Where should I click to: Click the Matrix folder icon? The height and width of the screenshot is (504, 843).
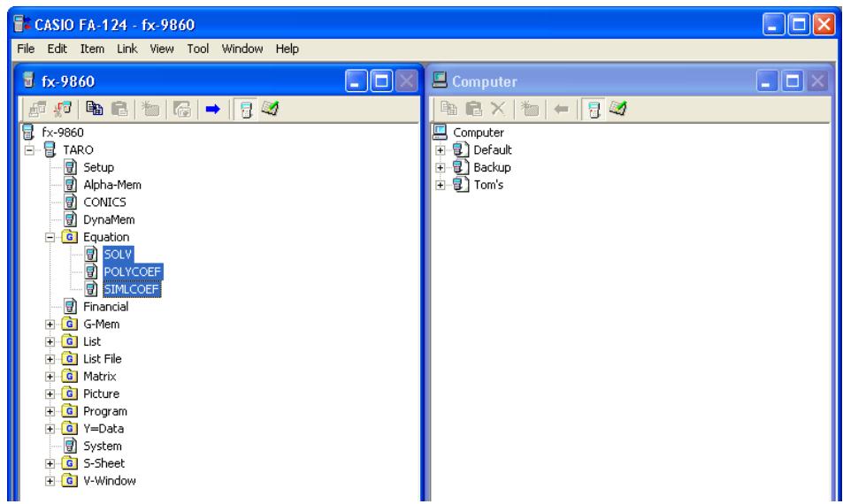tap(69, 376)
